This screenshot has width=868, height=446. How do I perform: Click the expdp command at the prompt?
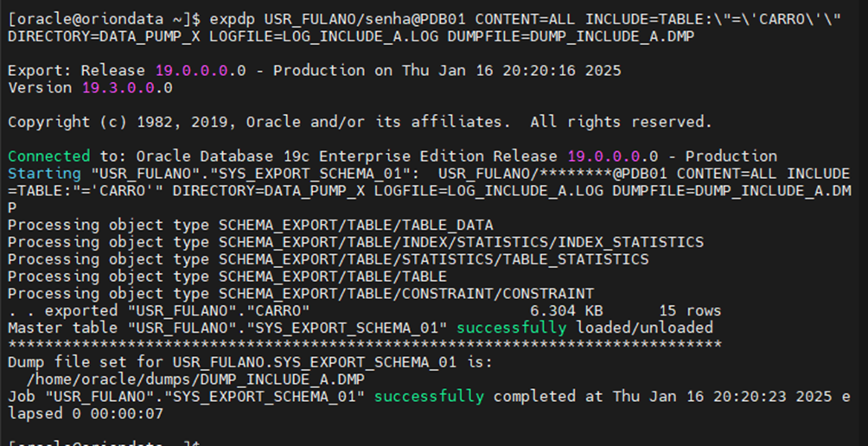click(233, 18)
